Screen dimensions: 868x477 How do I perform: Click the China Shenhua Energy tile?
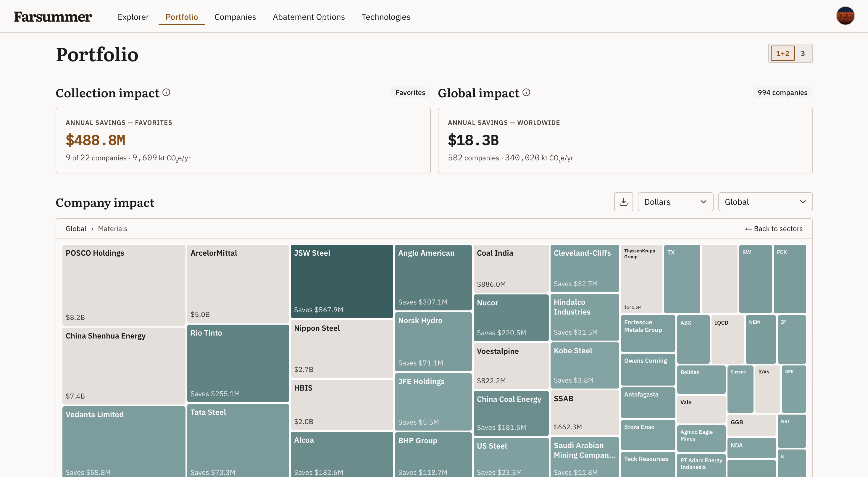click(124, 366)
